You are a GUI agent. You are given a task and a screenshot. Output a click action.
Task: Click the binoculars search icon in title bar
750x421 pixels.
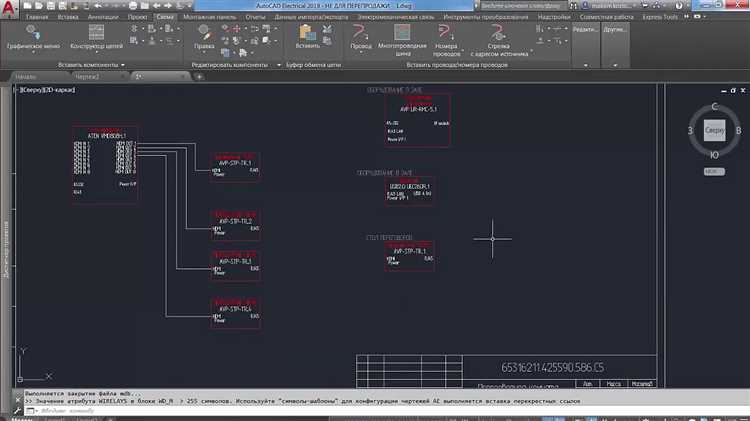(x=573, y=6)
